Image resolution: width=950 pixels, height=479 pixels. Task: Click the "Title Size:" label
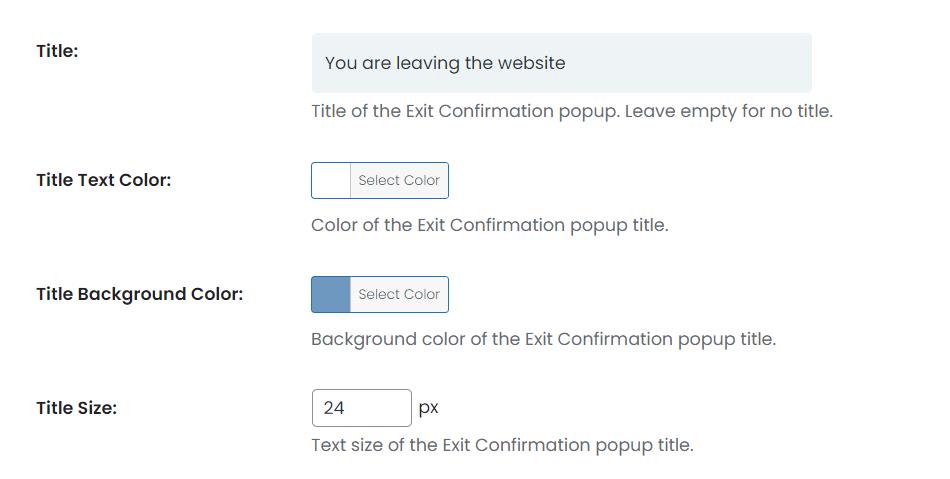tap(77, 408)
